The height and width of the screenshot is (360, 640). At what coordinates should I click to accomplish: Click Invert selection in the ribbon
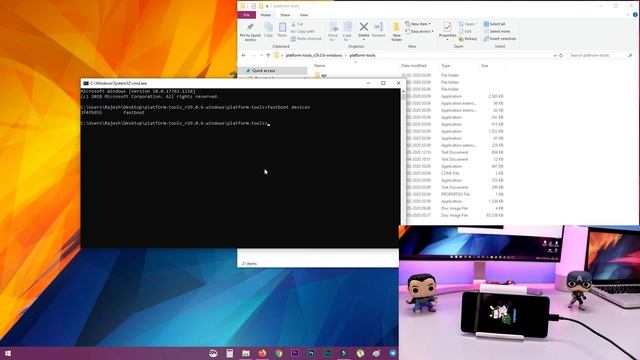pos(500,39)
